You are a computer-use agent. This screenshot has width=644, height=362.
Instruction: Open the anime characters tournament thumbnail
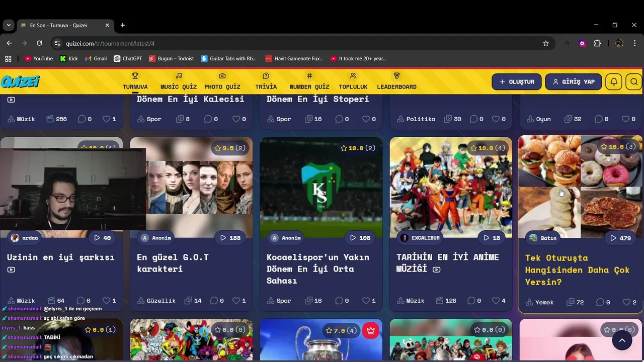[451, 188]
